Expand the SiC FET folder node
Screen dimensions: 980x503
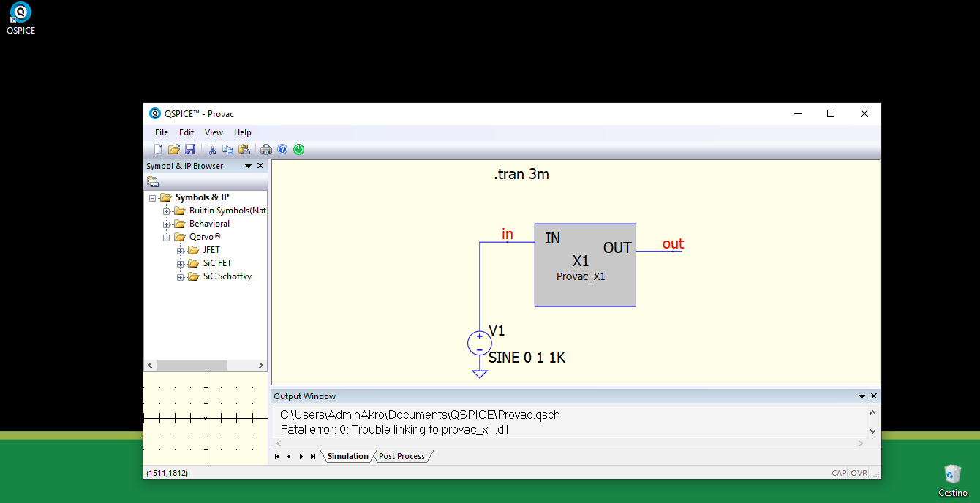(x=181, y=264)
